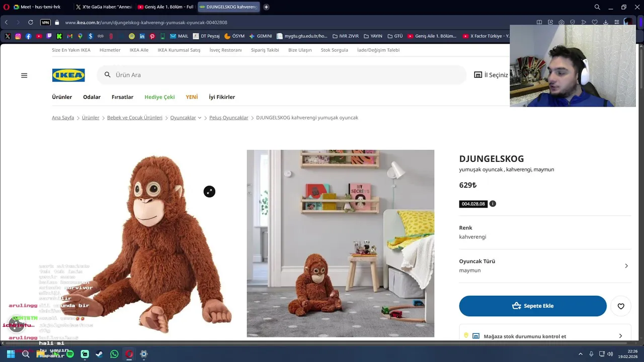Open the IKEA hamburger menu
Image resolution: width=644 pixels, height=362 pixels.
(x=24, y=75)
